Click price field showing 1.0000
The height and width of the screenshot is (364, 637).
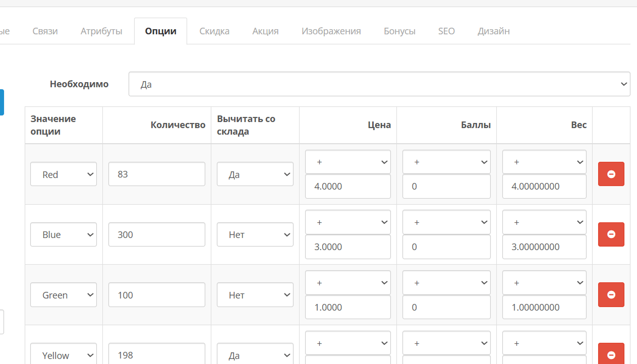pos(348,307)
